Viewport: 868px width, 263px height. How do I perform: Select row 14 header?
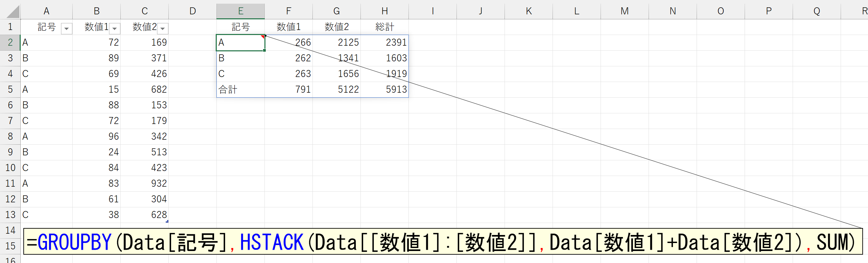pyautogui.click(x=10, y=230)
